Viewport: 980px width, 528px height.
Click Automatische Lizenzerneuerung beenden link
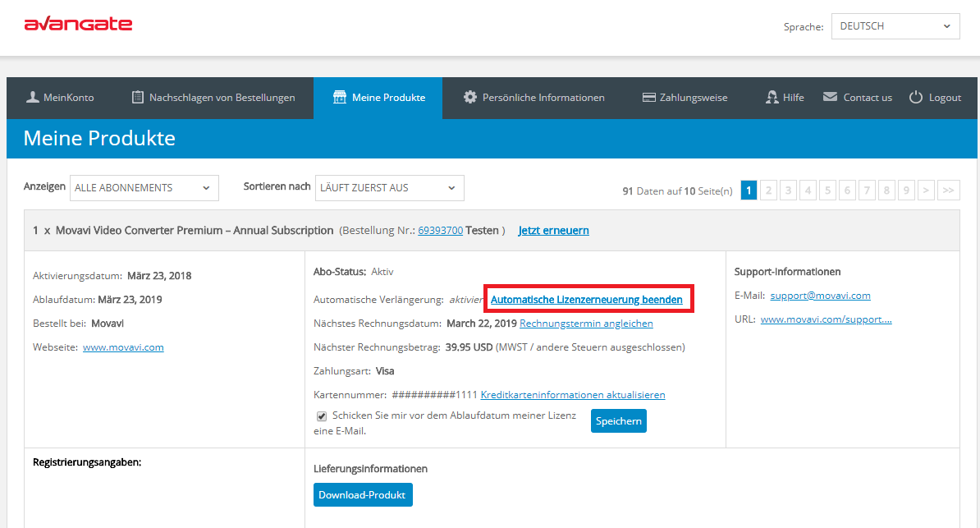pos(586,300)
